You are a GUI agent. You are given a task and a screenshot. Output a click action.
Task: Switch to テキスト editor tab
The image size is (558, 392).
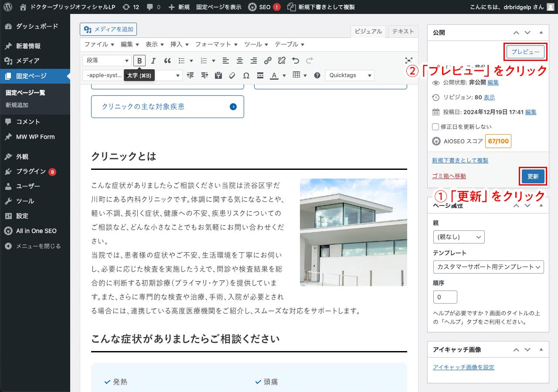tap(403, 31)
